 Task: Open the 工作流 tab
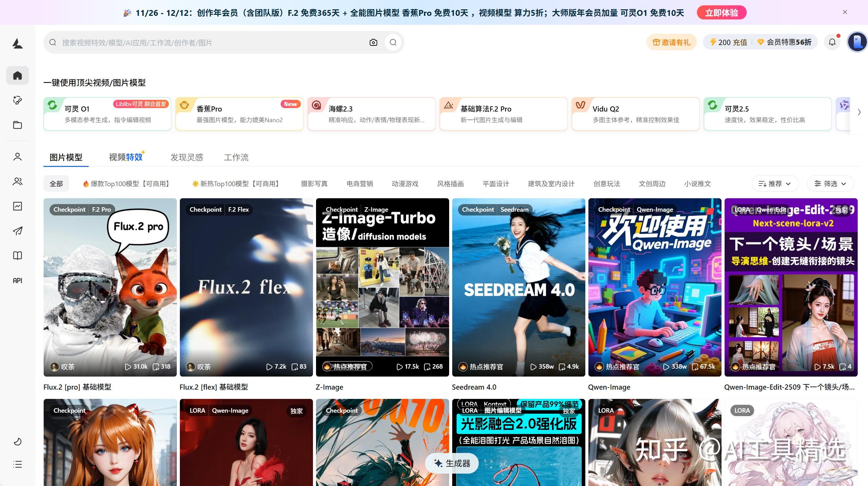[236, 157]
